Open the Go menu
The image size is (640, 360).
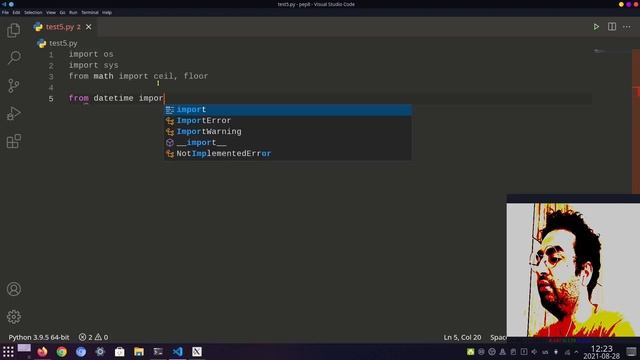click(x=62, y=13)
